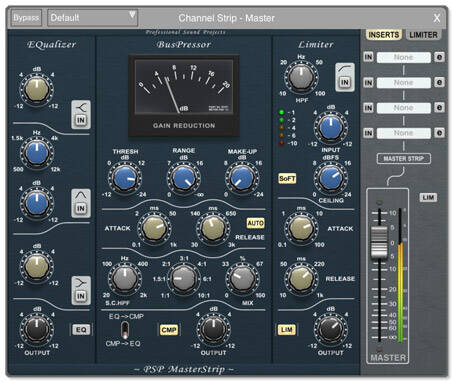The image size is (453, 382).
Task: Click the Channel Strip - Master title
Action: click(227, 18)
